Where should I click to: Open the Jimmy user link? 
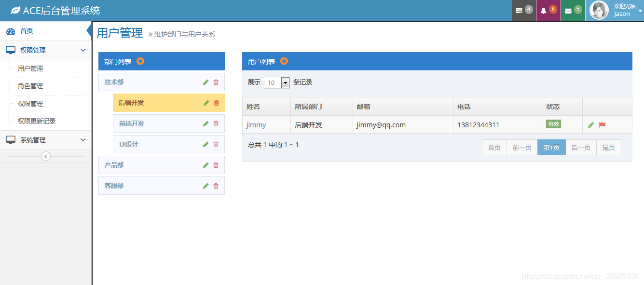pyautogui.click(x=256, y=125)
